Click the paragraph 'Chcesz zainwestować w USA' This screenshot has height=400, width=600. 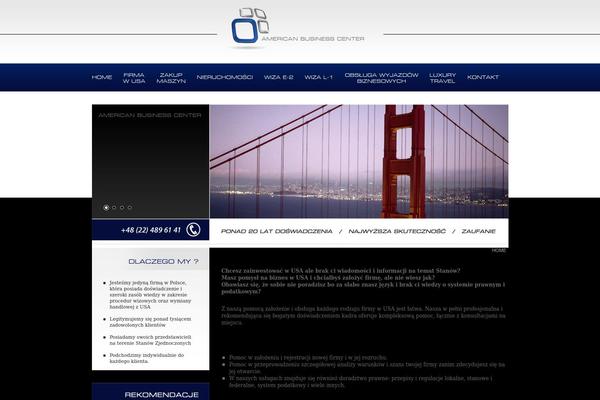point(363,281)
